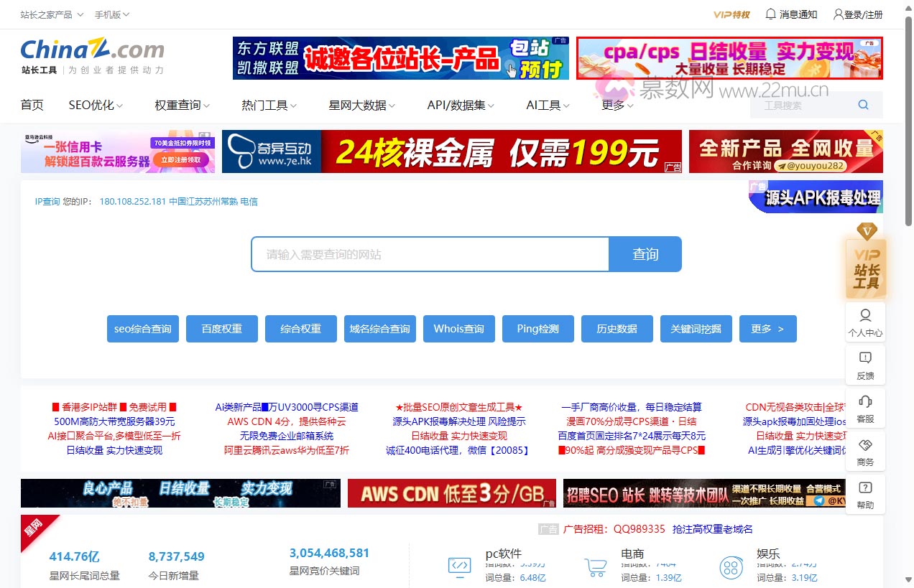Open the AI工具 menu item
This screenshot has height=588, width=914.
(543, 104)
